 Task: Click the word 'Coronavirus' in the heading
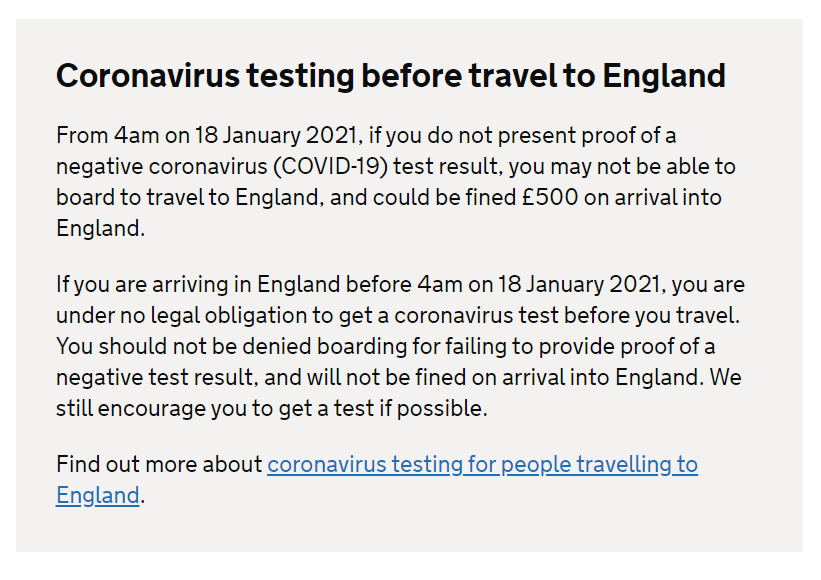point(148,76)
